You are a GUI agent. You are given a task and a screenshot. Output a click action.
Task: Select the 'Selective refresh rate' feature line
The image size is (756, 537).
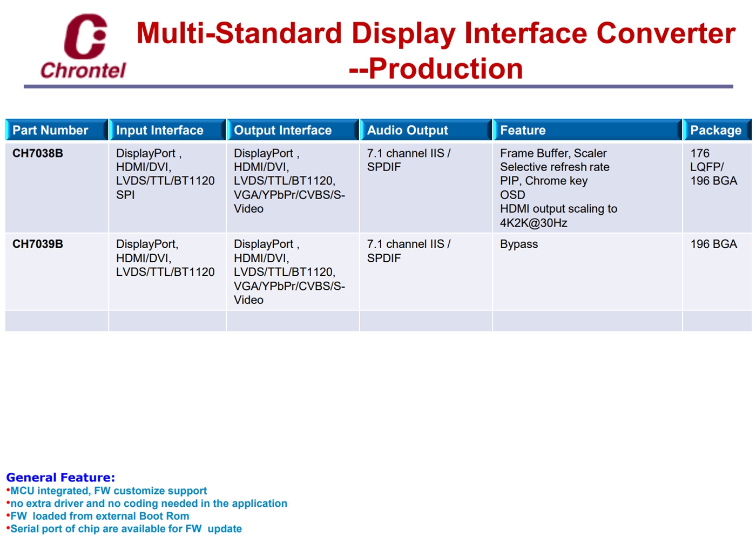coord(555,167)
